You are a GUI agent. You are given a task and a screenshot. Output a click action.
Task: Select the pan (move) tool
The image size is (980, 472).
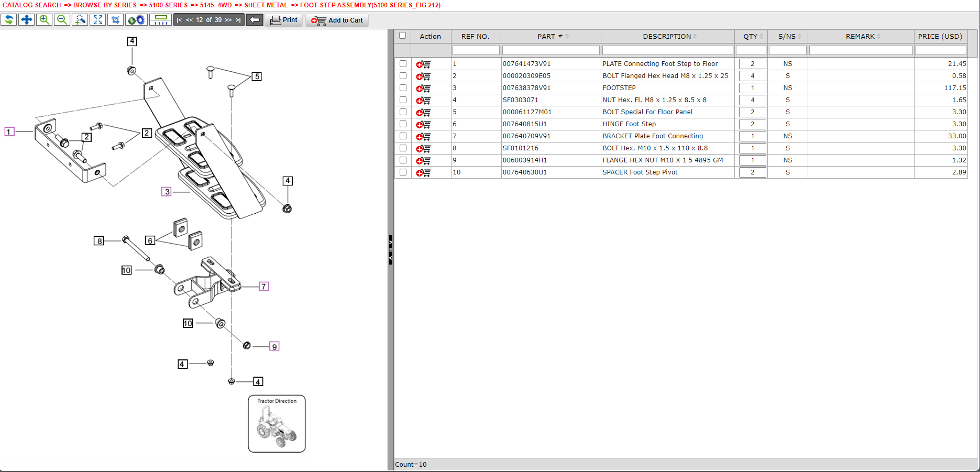[x=26, y=20]
